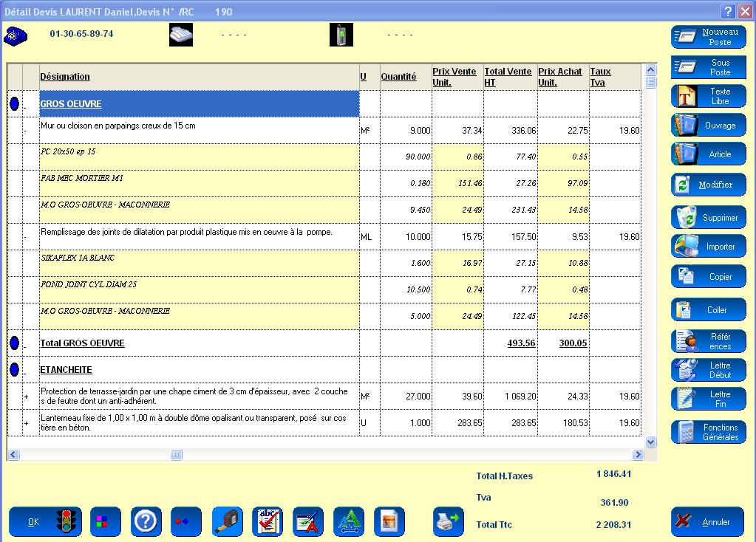Expand the Protection de terrasse-jardin row
The height and width of the screenshot is (542, 756).
(27, 397)
